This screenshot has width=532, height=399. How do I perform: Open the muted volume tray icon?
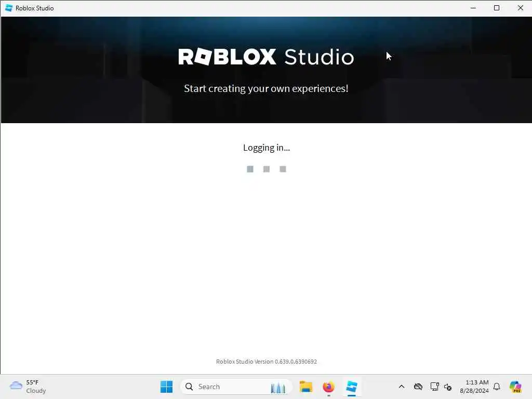(448, 387)
